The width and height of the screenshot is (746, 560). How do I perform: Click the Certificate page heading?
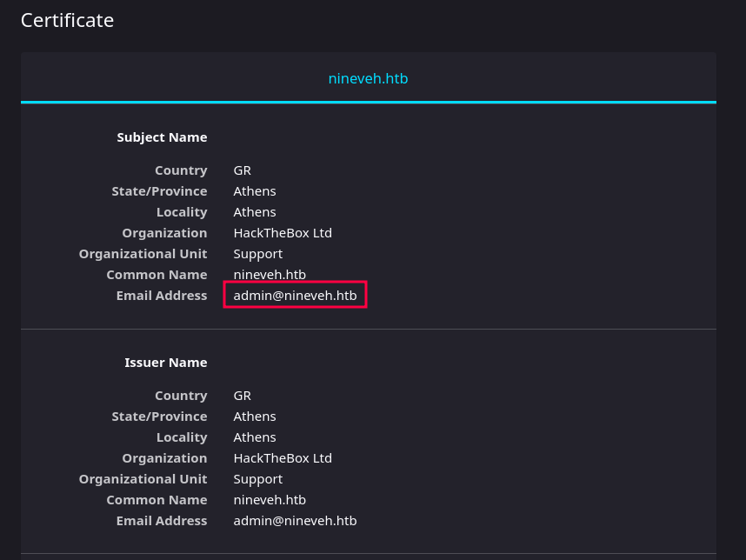67,20
